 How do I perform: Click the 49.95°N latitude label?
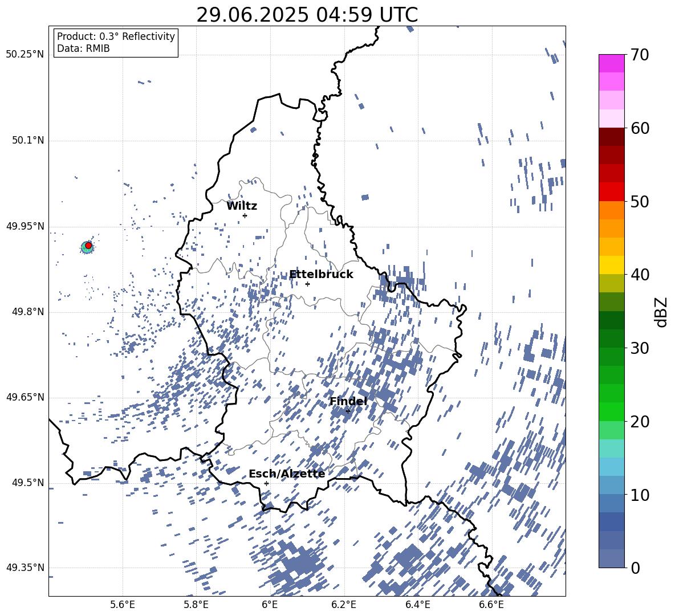(25, 226)
